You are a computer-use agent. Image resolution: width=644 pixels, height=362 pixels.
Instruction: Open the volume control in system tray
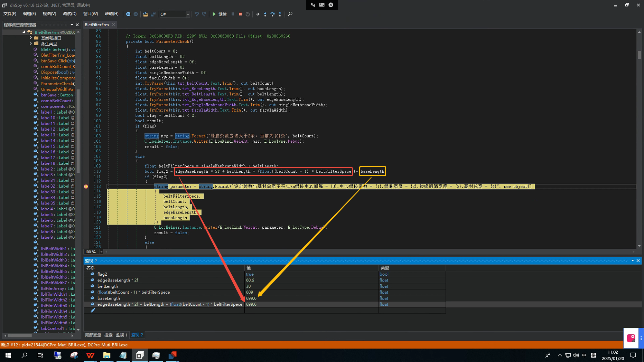(x=576, y=355)
